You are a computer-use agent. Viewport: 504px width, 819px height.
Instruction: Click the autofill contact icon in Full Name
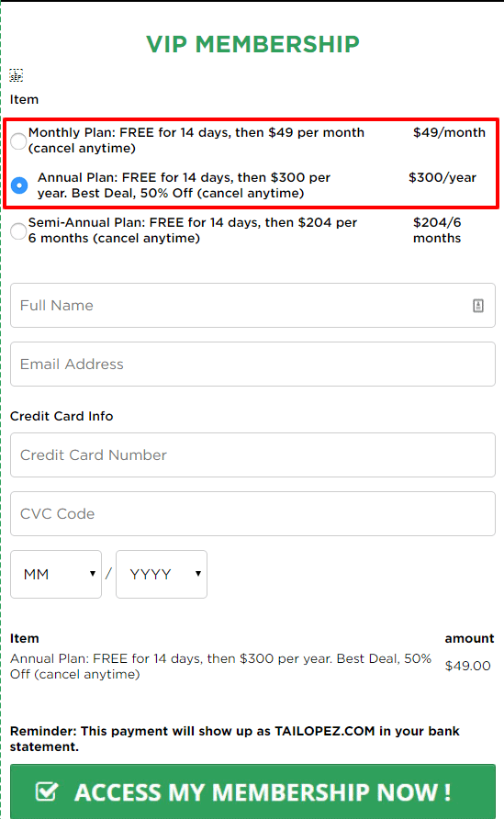coord(478,306)
